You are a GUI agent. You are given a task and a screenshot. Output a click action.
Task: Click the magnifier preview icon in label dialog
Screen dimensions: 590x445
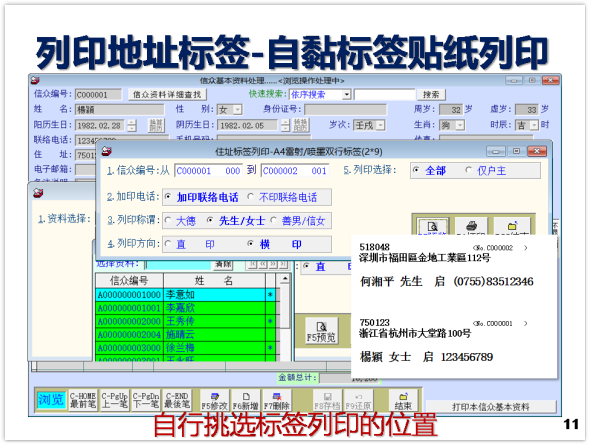(433, 227)
